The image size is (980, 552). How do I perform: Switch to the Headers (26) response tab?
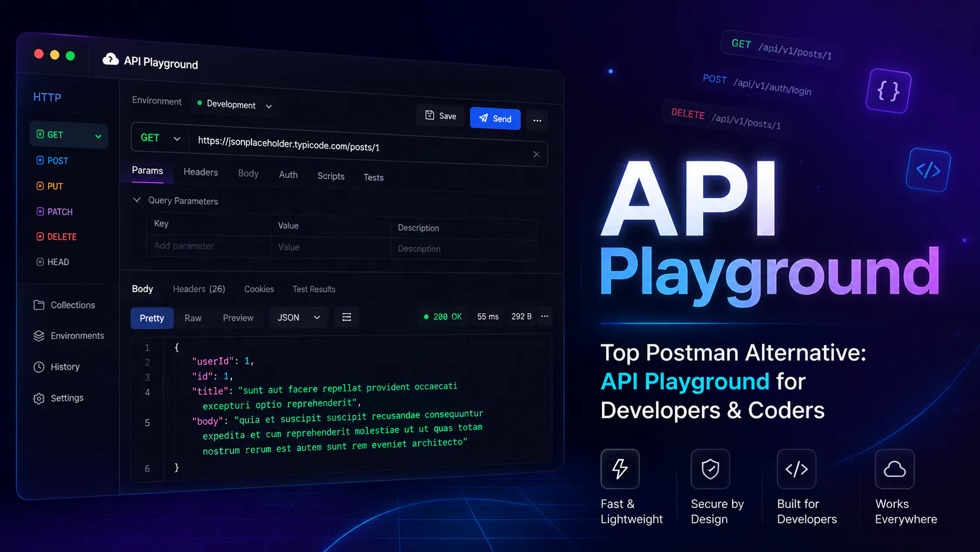(x=199, y=289)
